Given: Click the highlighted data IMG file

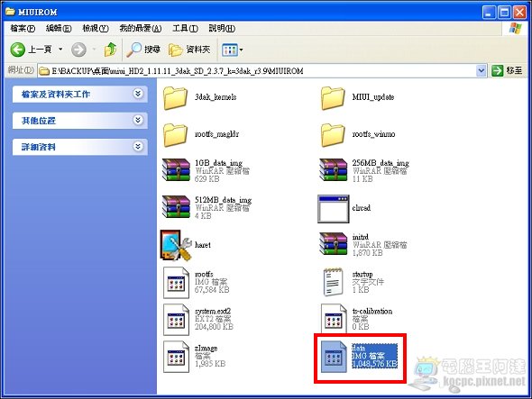Looking at the screenshot, I should tap(359, 357).
